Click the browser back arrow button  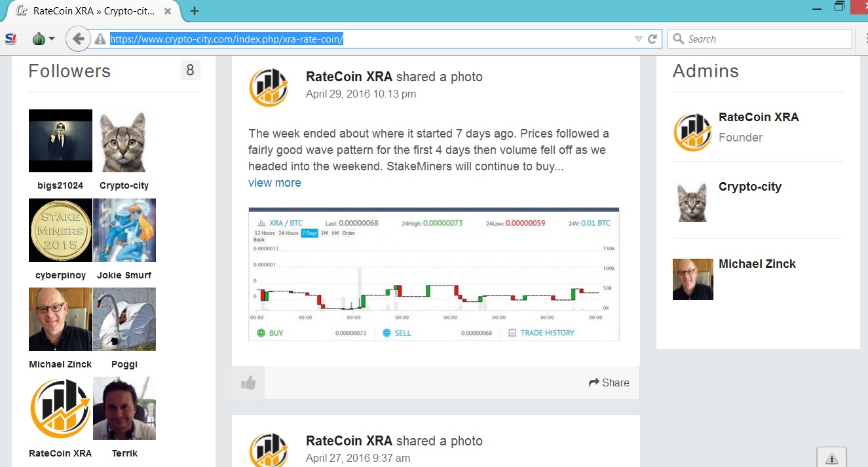77,39
